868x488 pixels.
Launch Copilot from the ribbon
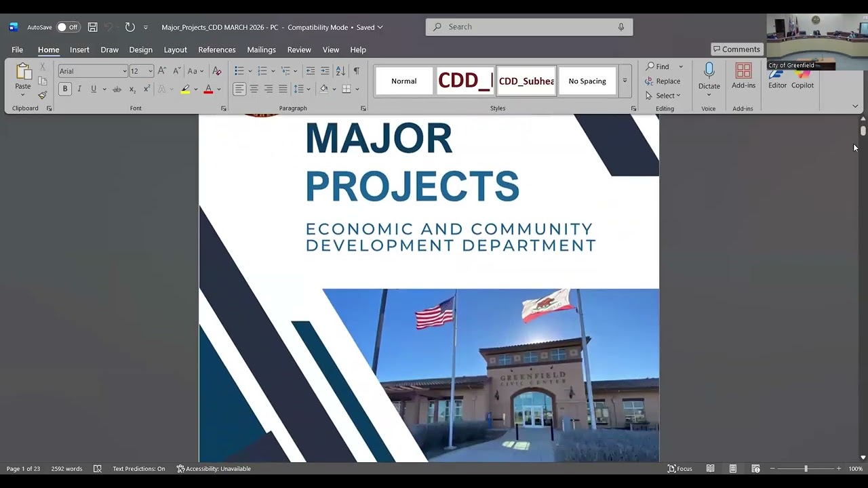click(802, 76)
